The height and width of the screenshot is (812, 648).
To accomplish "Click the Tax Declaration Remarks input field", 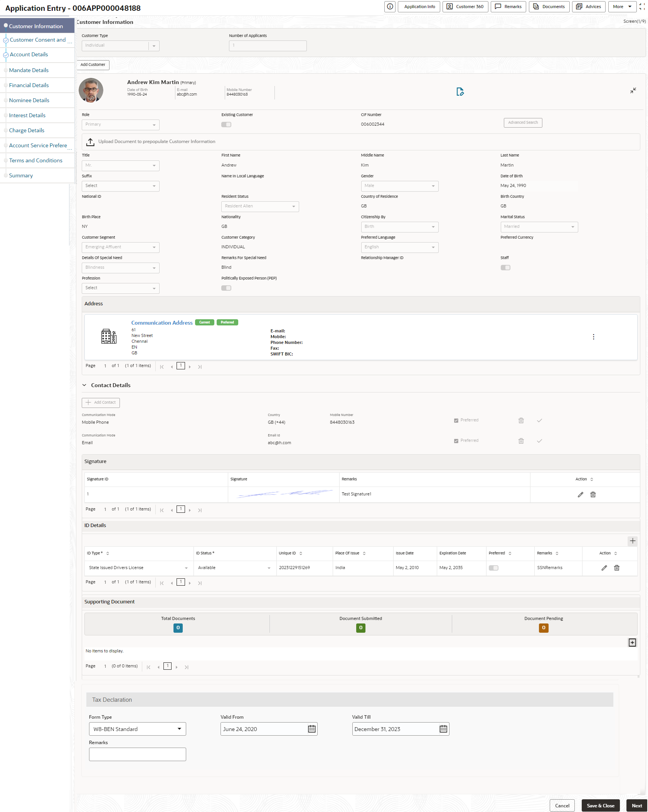I will pyautogui.click(x=138, y=754).
